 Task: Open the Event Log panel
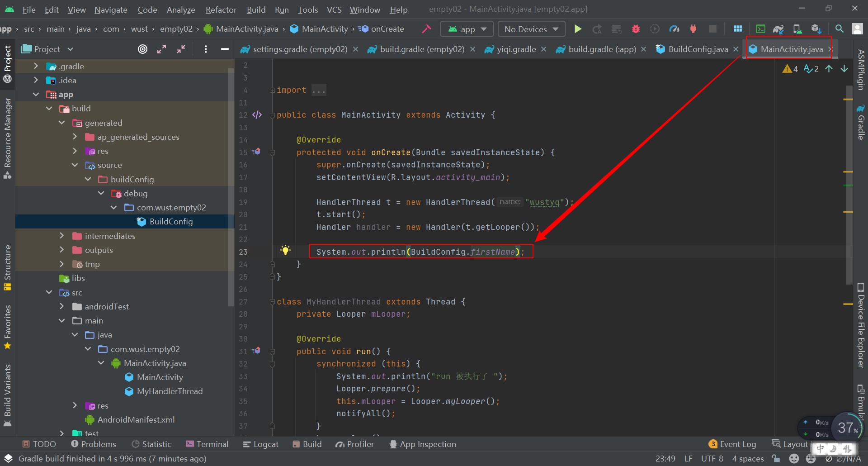click(x=737, y=444)
